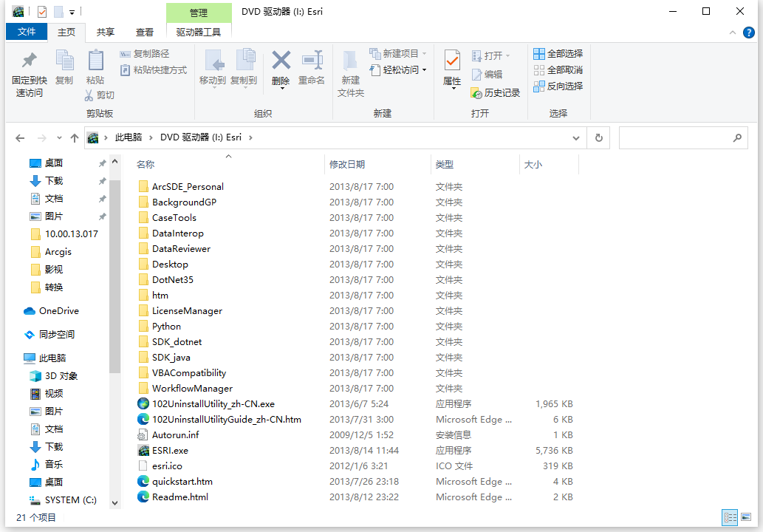Click the Refresh button beside address bar
Image resolution: width=763 pixels, height=532 pixels.
(x=599, y=137)
